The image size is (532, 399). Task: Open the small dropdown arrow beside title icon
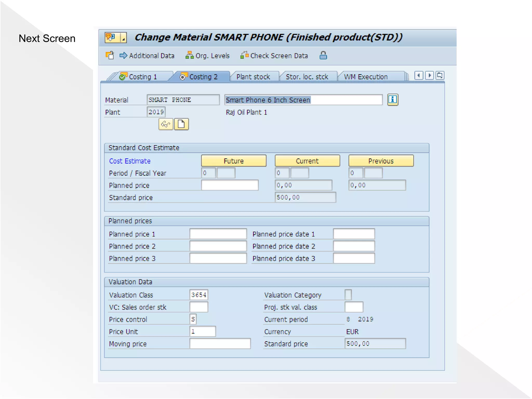pyautogui.click(x=124, y=38)
